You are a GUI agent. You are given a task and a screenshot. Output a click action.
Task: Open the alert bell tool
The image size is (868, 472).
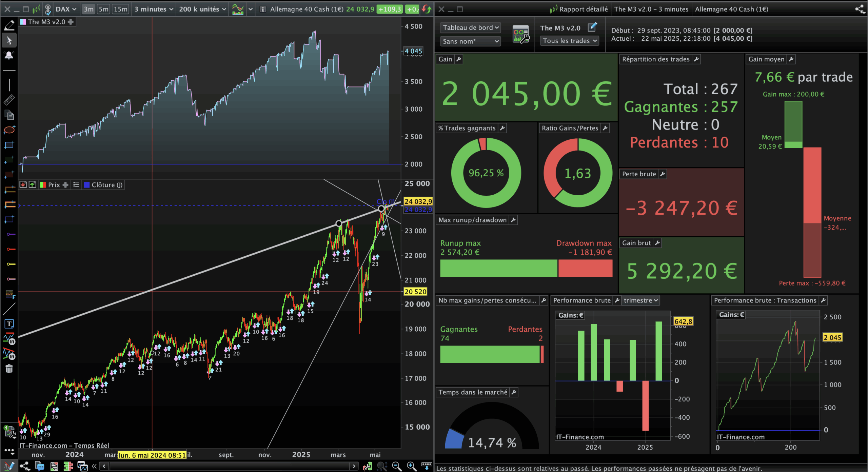[9, 55]
